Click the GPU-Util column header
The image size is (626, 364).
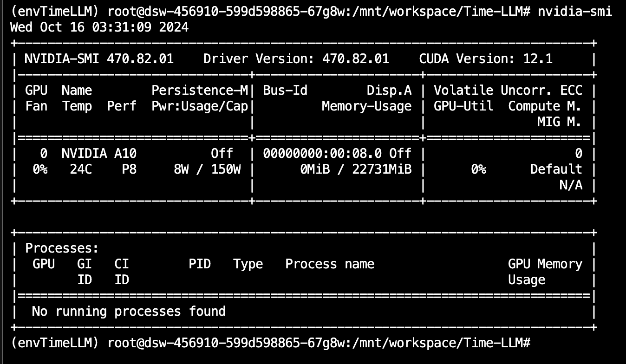tap(463, 106)
